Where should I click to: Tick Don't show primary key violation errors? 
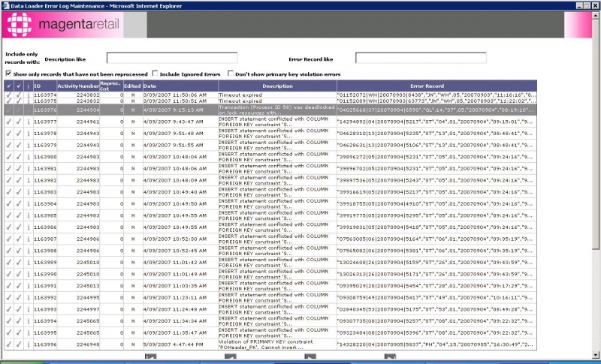231,73
